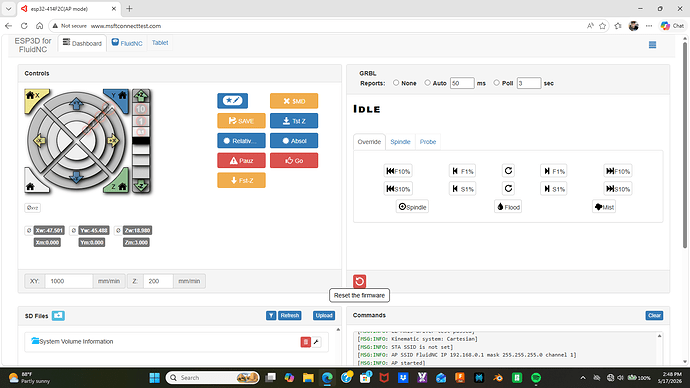Clear the Commands output
Screen dimensions: 690x388
pyautogui.click(x=654, y=315)
